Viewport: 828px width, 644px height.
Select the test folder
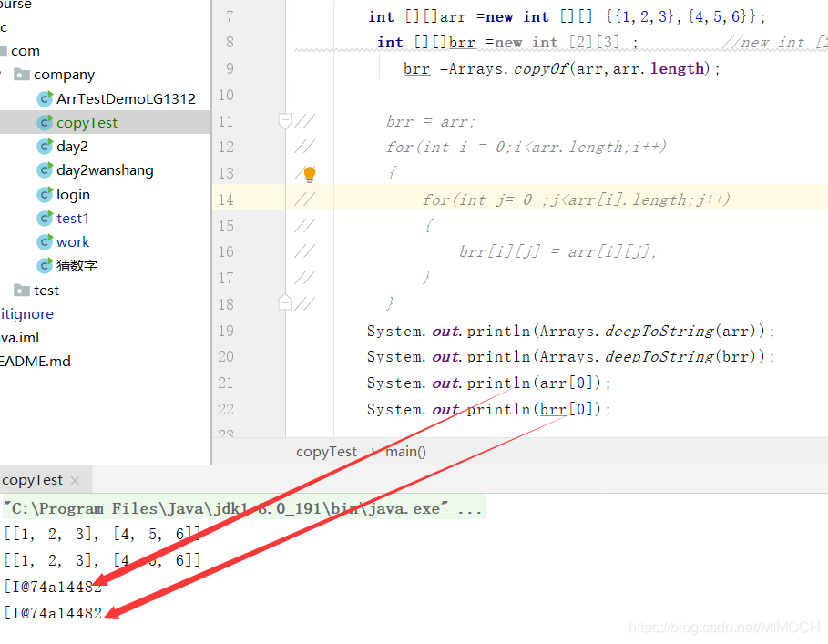pyautogui.click(x=46, y=291)
